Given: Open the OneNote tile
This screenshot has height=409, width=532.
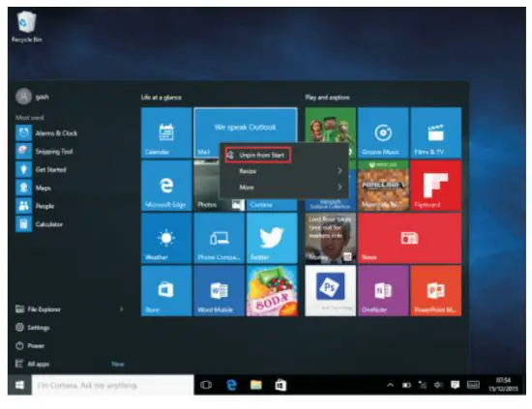Looking at the screenshot, I should point(383,291).
